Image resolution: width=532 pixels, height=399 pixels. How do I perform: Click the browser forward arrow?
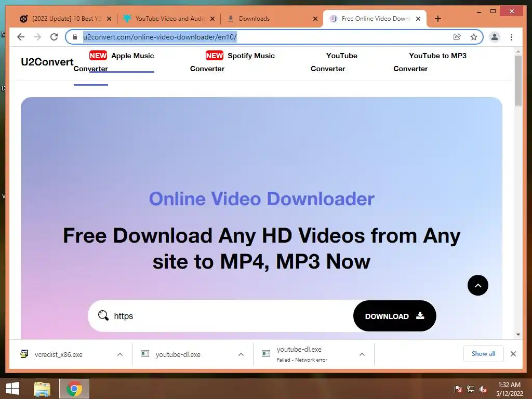[x=37, y=37]
